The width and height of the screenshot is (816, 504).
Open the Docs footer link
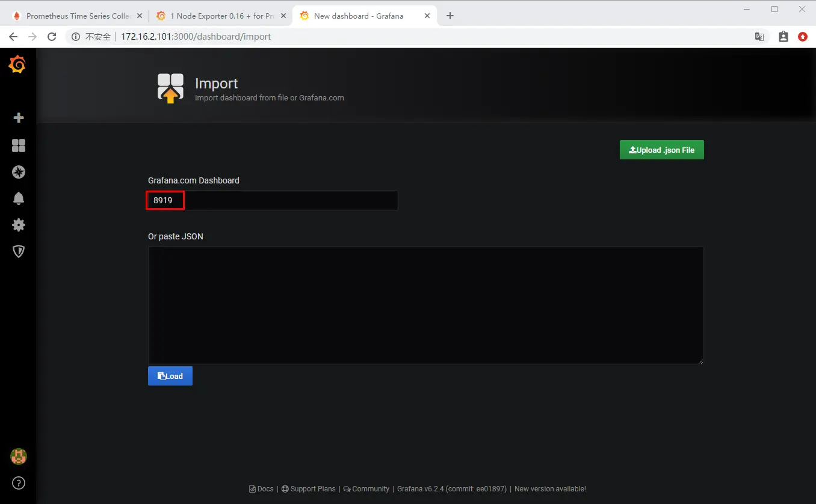pos(261,489)
